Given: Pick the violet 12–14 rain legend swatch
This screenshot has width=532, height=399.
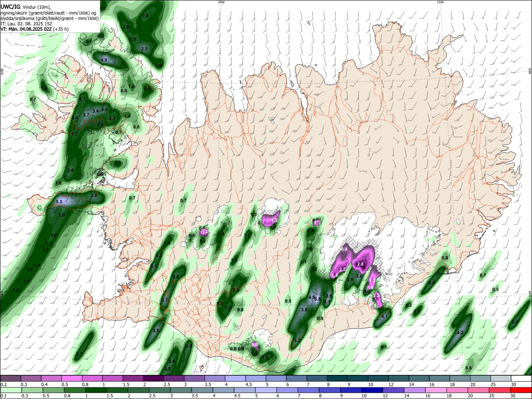Looking at the screenshot, I should [x=393, y=390].
